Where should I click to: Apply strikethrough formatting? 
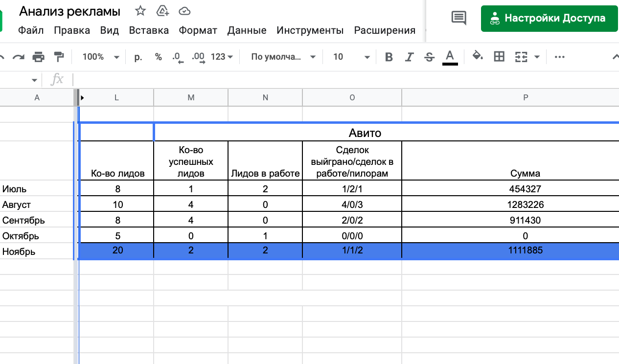pyautogui.click(x=429, y=57)
